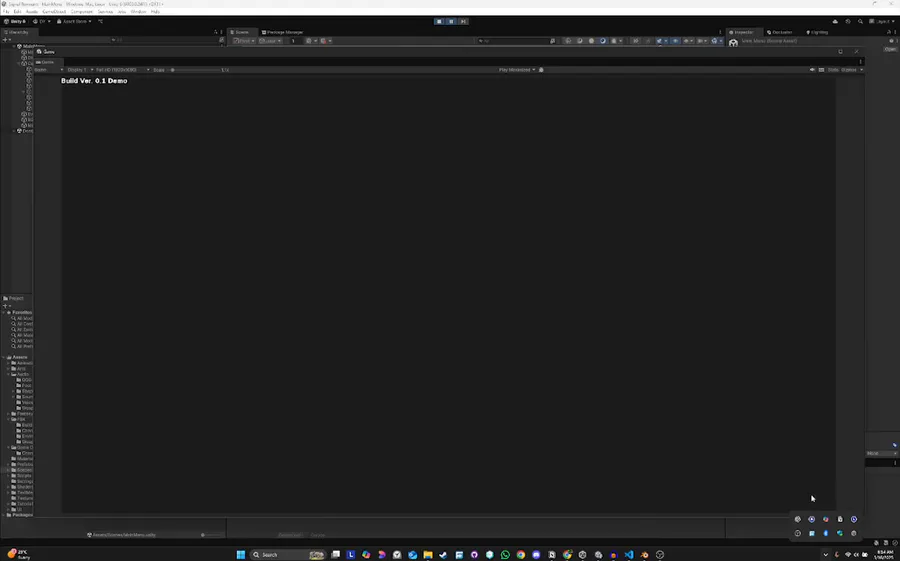Click the Scene view search field

(515, 41)
